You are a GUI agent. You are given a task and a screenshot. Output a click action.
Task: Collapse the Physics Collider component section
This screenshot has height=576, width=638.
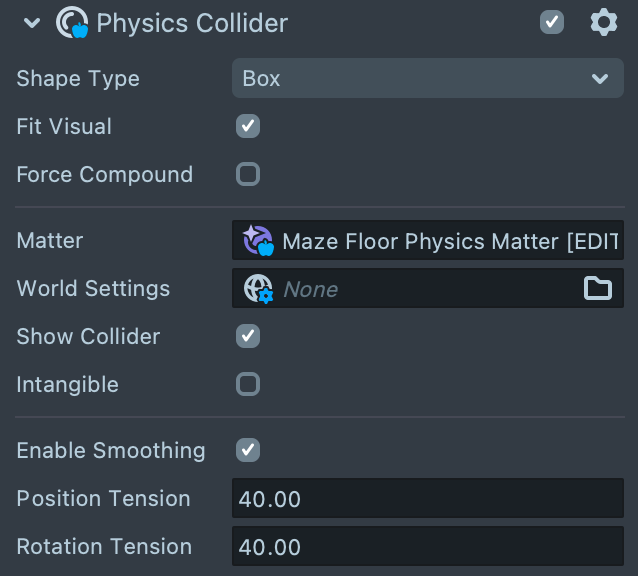point(32,22)
